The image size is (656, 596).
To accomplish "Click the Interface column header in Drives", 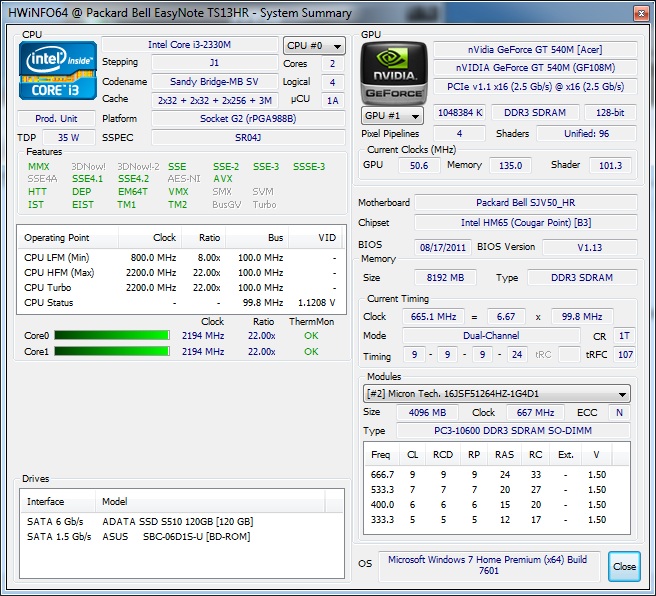I will (x=58, y=501).
